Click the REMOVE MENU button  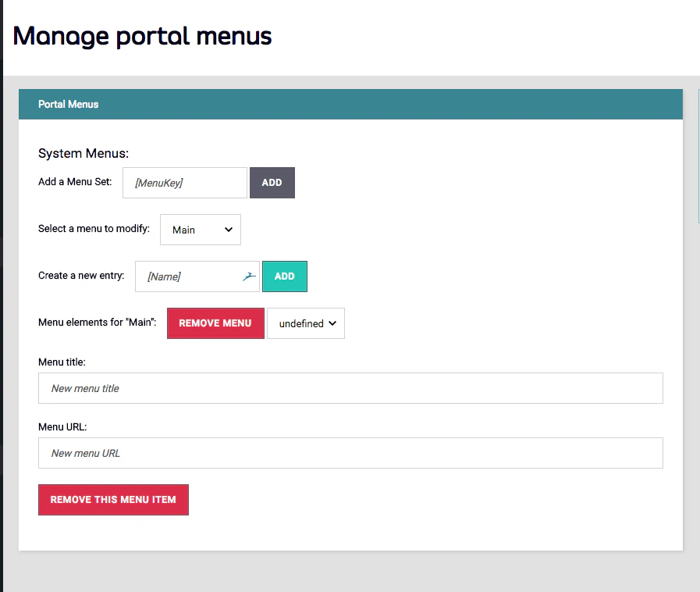tap(215, 323)
